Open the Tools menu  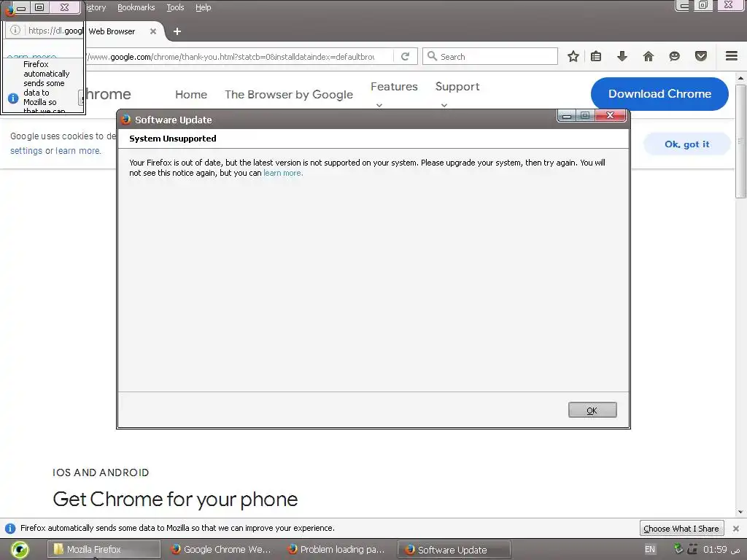[175, 7]
